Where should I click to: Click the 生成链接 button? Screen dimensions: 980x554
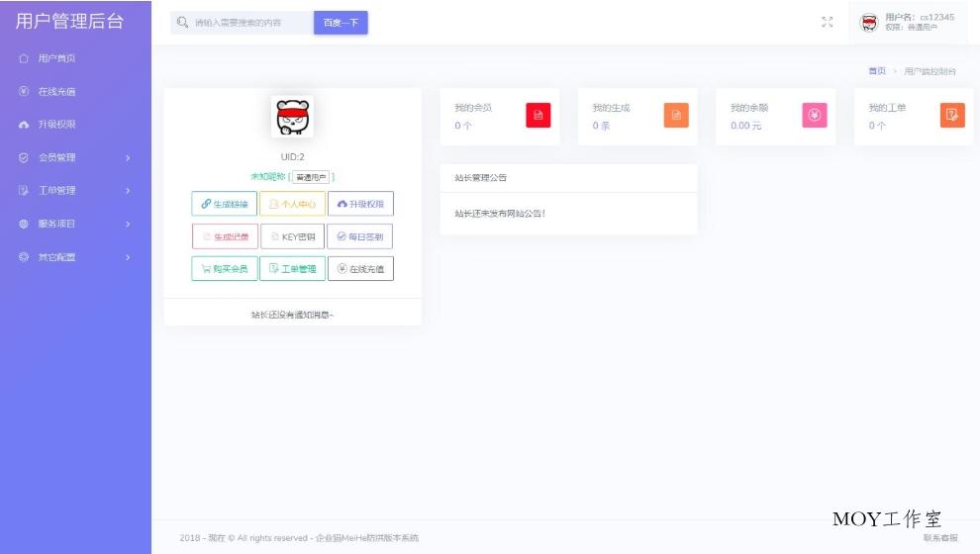(225, 204)
